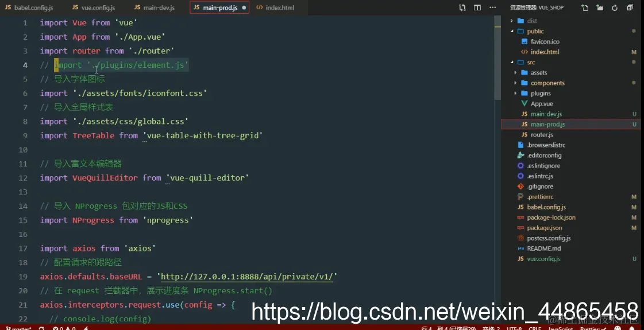Expand the components folder
This screenshot has height=330, width=644.
pos(515,83)
